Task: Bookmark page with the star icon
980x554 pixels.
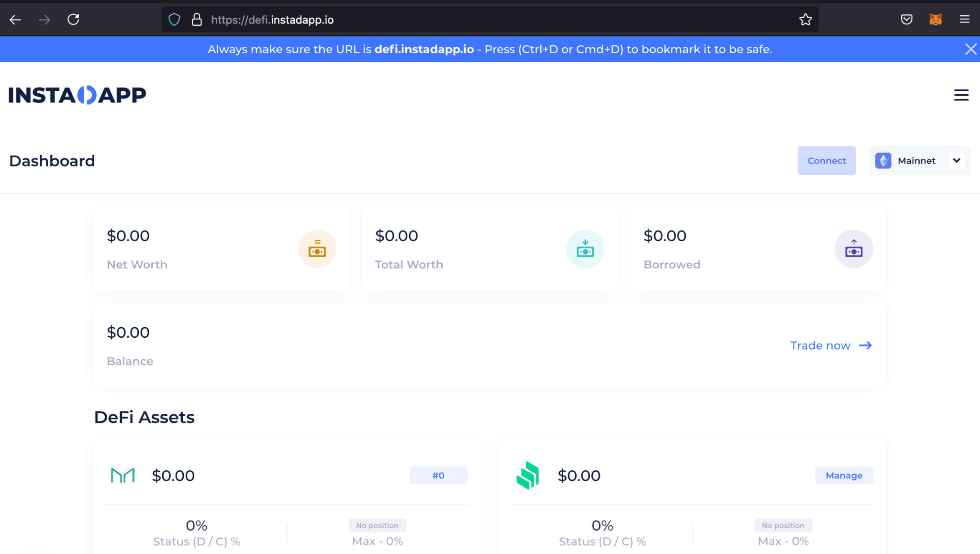Action: [805, 20]
